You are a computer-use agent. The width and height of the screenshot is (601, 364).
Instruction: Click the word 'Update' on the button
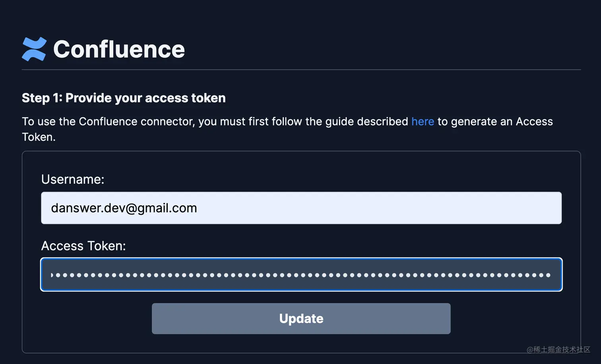301,318
